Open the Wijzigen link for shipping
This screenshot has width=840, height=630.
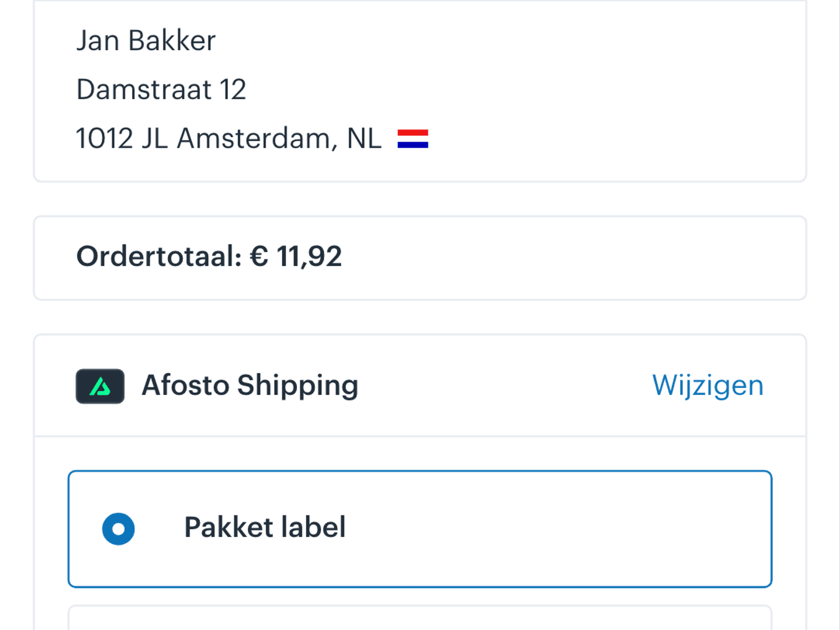708,386
